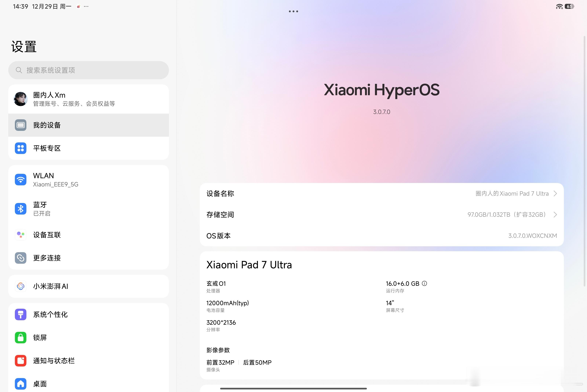Tap the WLAN wifi icon
The width and height of the screenshot is (587, 392).
(21, 179)
